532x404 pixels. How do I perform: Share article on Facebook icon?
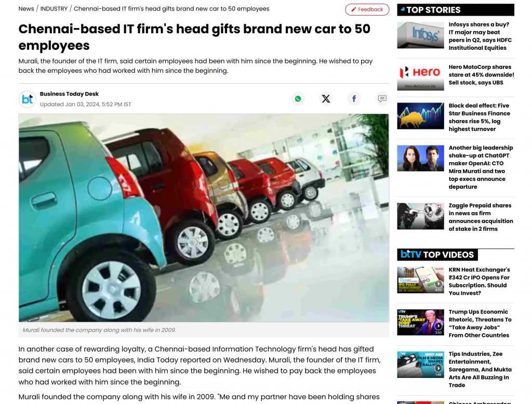pyautogui.click(x=354, y=99)
